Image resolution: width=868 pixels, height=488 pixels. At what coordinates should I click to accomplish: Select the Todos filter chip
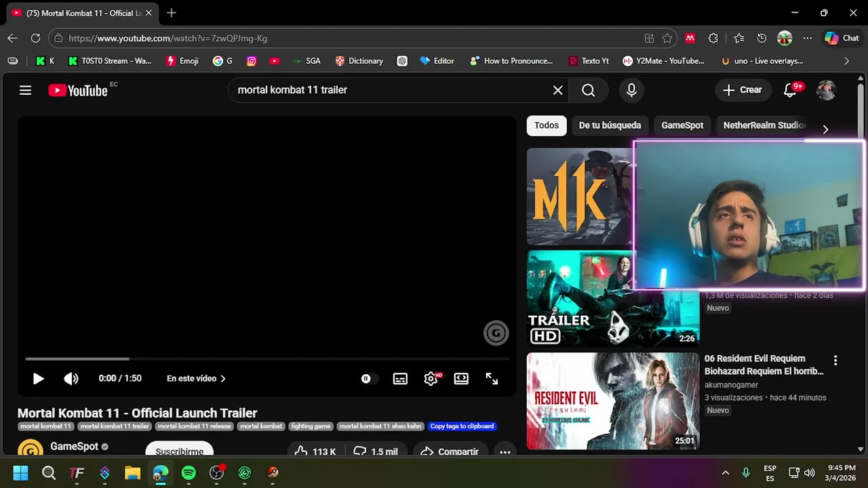547,125
